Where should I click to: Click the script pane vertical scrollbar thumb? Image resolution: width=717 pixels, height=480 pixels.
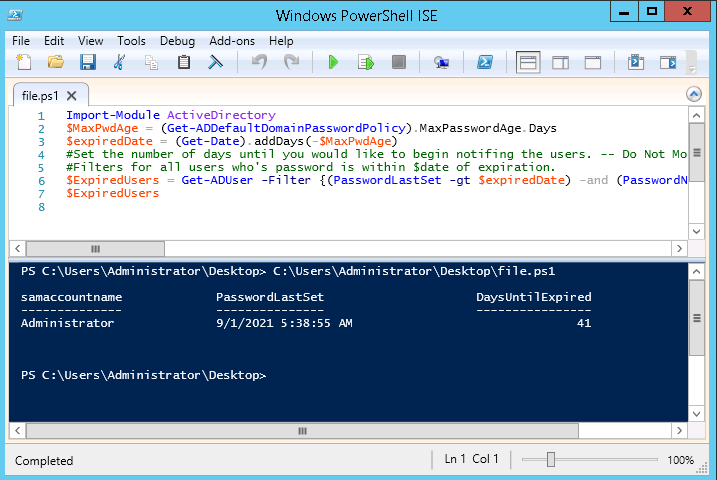pyautogui.click(x=696, y=152)
